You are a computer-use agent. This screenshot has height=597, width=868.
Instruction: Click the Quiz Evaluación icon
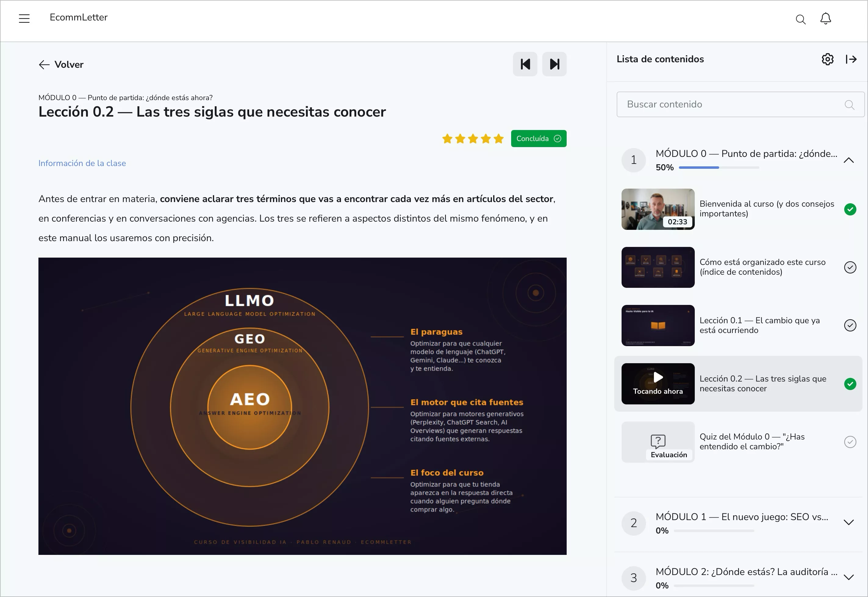658,442
